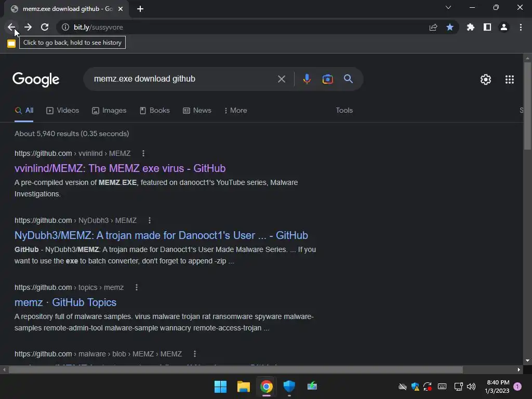Open options for vvinlind MEMZ result
The height and width of the screenshot is (399, 532).
pyautogui.click(x=143, y=153)
